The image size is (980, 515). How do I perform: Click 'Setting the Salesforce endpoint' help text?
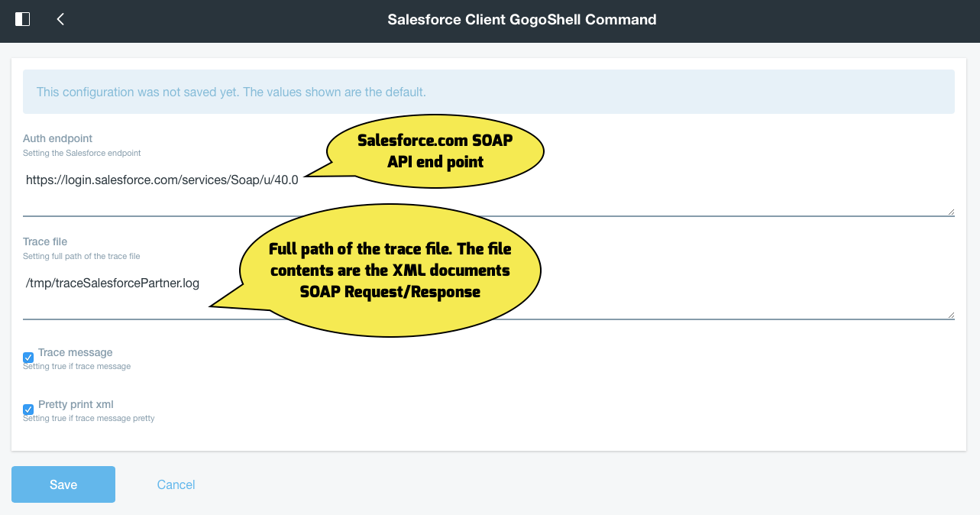[82, 153]
